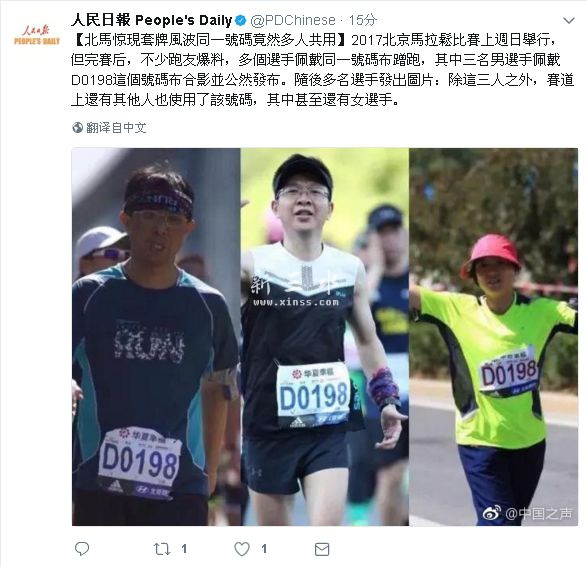The width and height of the screenshot is (587, 567).
Task: Click the xinss.com watermark on photo
Action: [296, 302]
